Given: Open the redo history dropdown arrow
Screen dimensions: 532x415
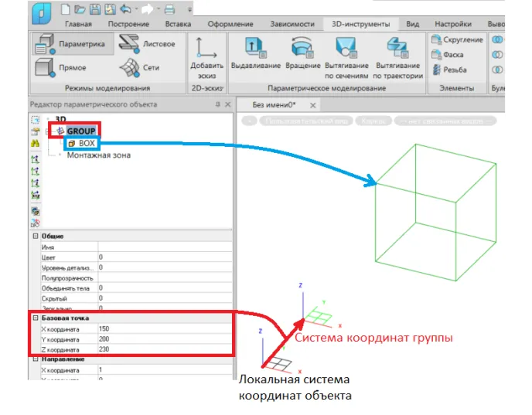Looking at the screenshot, I should click(x=158, y=9).
